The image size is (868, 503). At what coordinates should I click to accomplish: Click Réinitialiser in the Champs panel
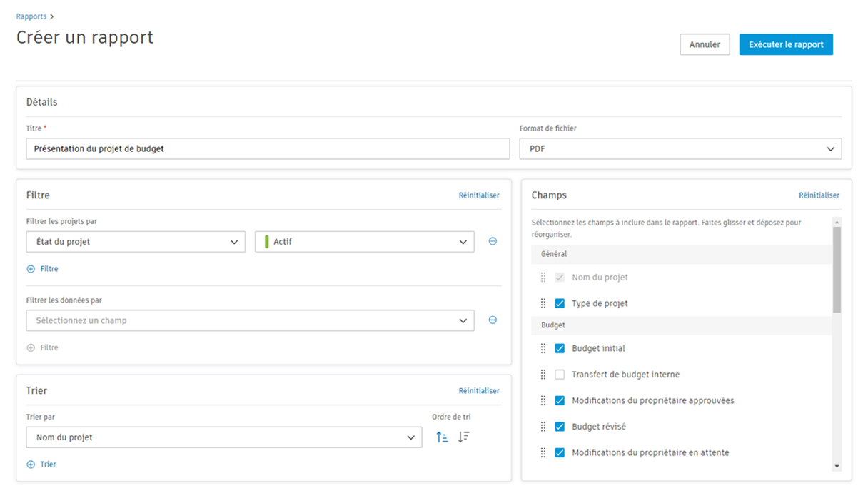click(819, 195)
